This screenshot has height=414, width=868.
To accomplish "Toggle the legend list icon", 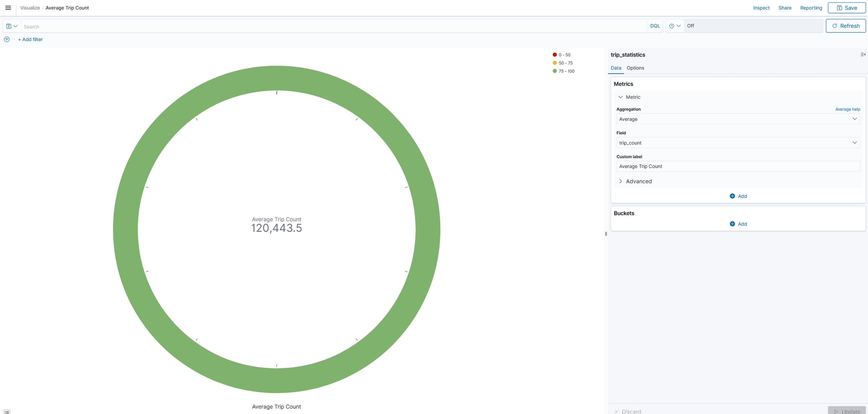I will (7, 412).
